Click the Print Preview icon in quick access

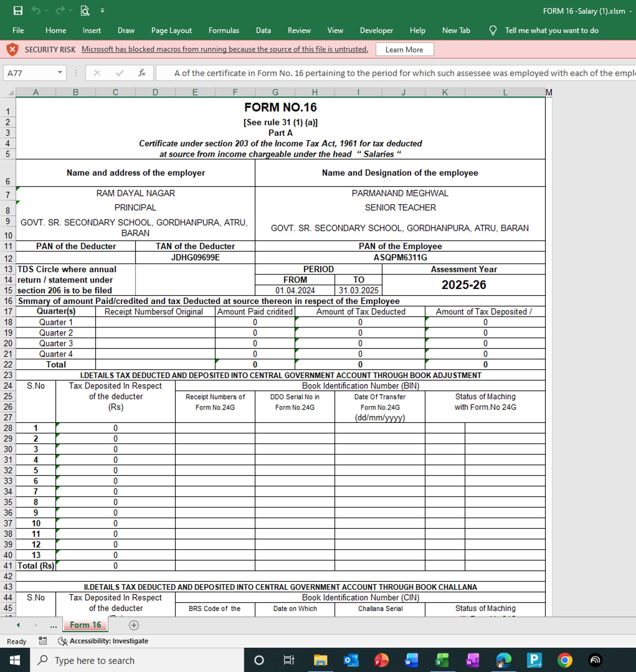85,11
